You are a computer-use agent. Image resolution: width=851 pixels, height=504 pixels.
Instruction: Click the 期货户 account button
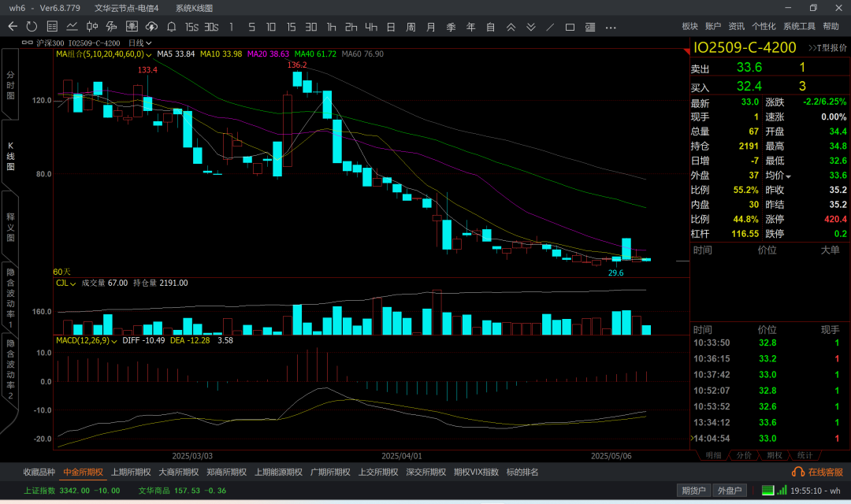click(x=693, y=491)
